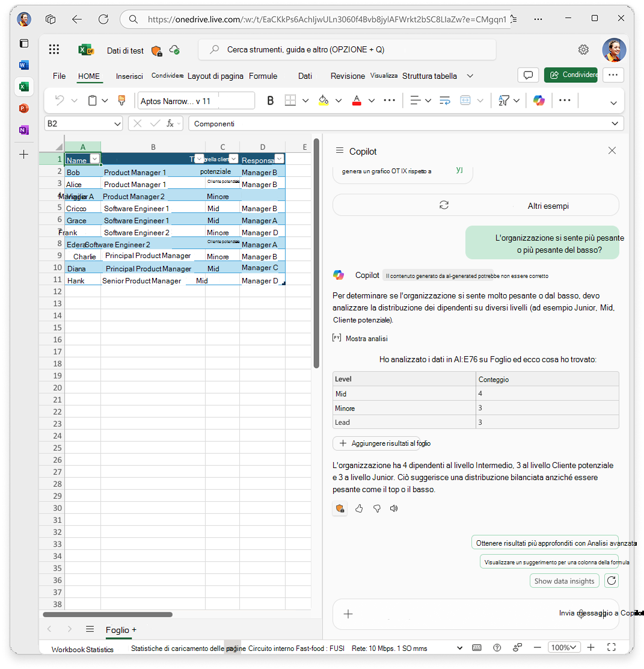The height and width of the screenshot is (669, 644).
Task: Select the Foglio sheet tab
Action: [x=117, y=630]
